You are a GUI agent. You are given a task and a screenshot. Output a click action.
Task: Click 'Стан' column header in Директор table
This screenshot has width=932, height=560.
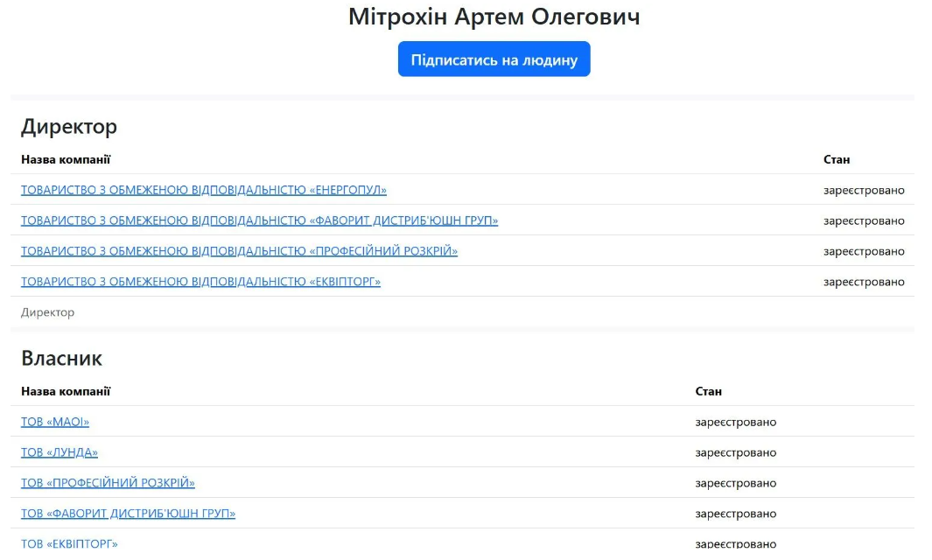click(836, 159)
